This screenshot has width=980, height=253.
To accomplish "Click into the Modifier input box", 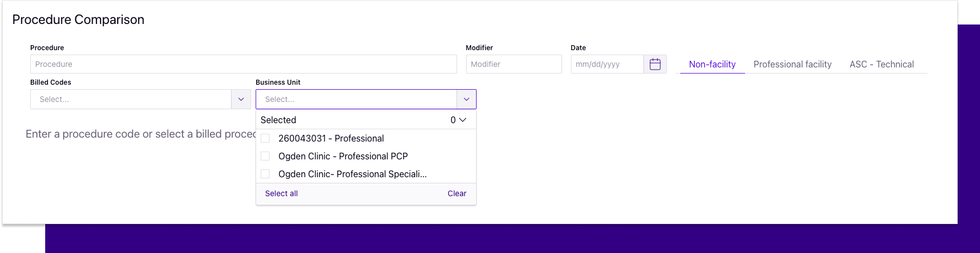I will [513, 64].
